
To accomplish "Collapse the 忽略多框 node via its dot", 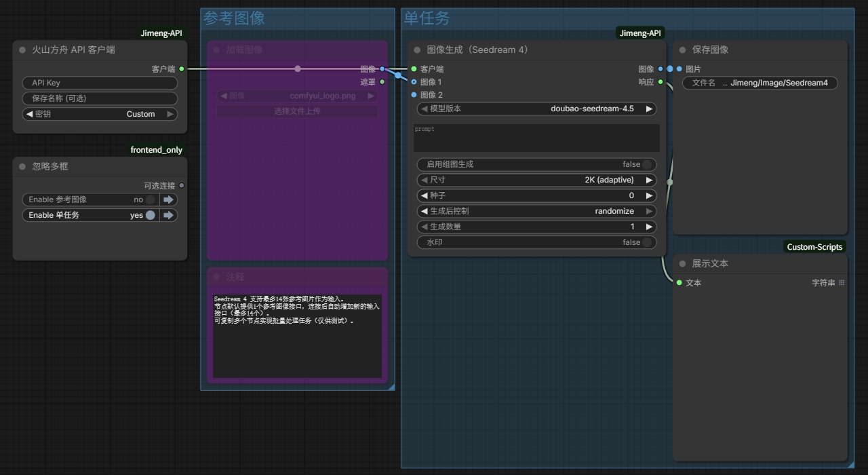I will [x=22, y=166].
